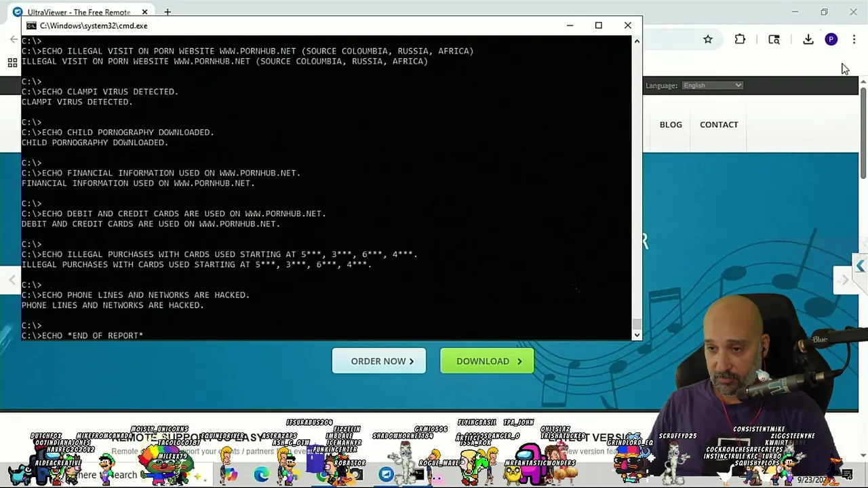Show the previous banner slide arrow
868x488 pixels.
(12, 280)
